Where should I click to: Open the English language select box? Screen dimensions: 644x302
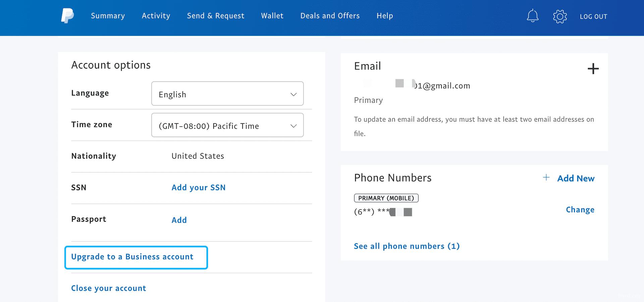point(221,94)
